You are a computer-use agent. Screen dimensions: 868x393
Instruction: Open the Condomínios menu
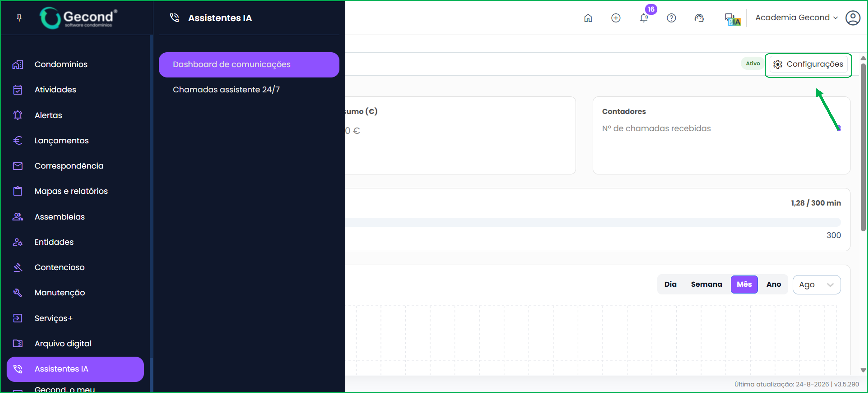coord(75,64)
